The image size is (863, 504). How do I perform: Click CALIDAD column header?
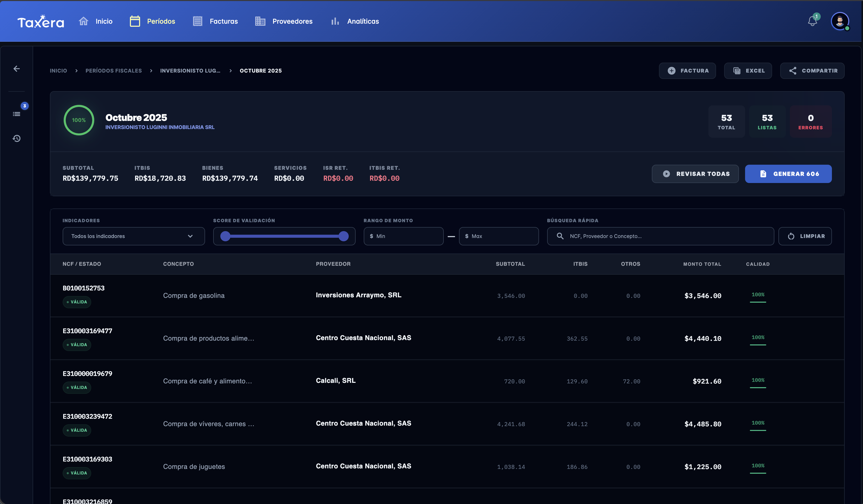758,264
